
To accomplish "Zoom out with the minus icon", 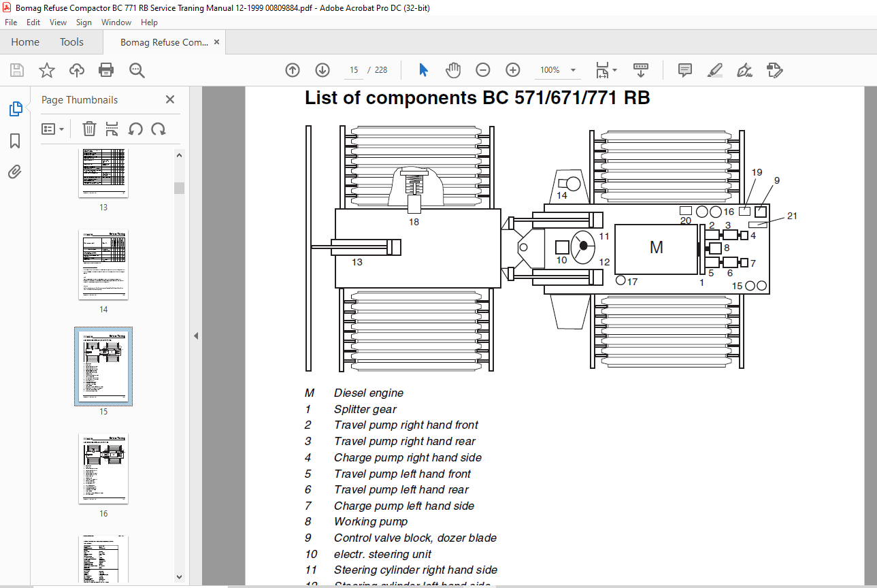I will [x=483, y=70].
